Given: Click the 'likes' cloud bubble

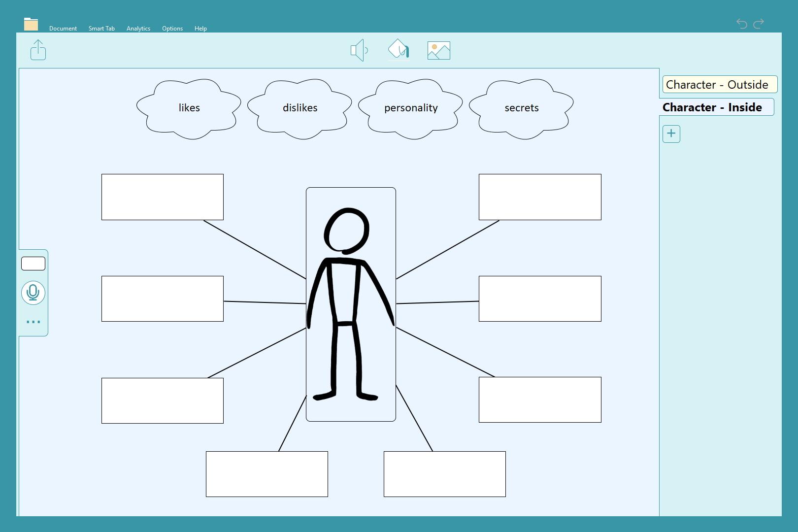Looking at the screenshot, I should pyautogui.click(x=189, y=108).
